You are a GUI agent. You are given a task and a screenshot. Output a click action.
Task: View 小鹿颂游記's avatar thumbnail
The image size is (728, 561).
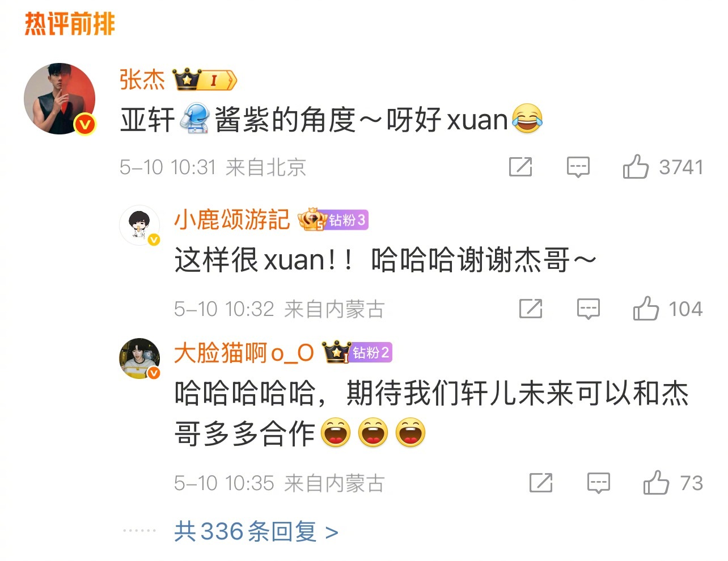click(x=139, y=225)
